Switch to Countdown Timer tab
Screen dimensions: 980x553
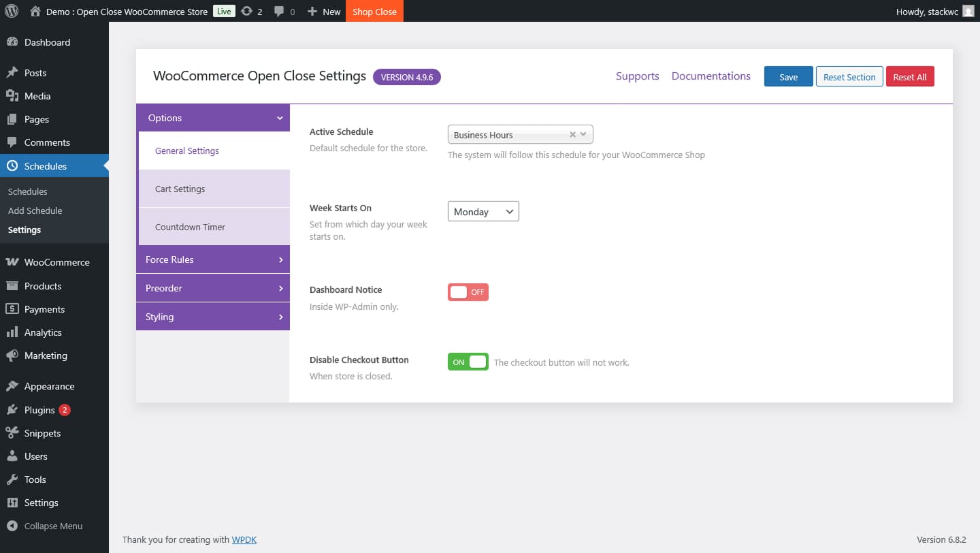point(214,227)
